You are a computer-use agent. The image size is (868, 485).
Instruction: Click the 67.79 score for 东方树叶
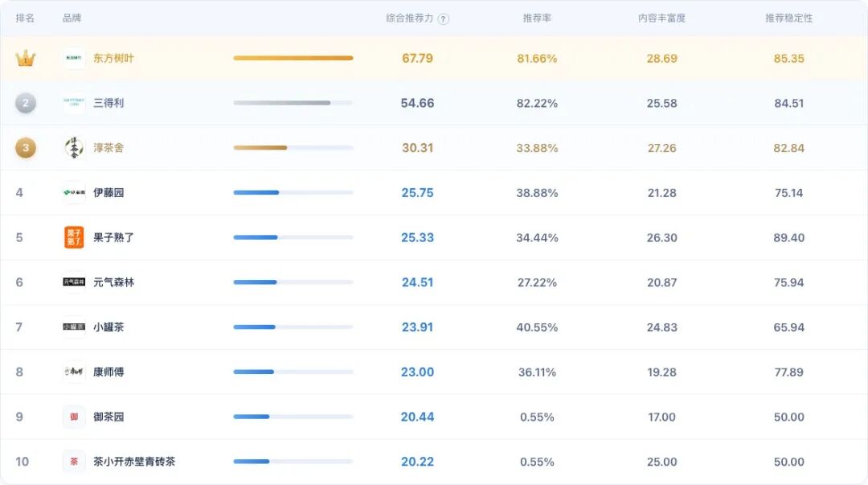coord(417,58)
